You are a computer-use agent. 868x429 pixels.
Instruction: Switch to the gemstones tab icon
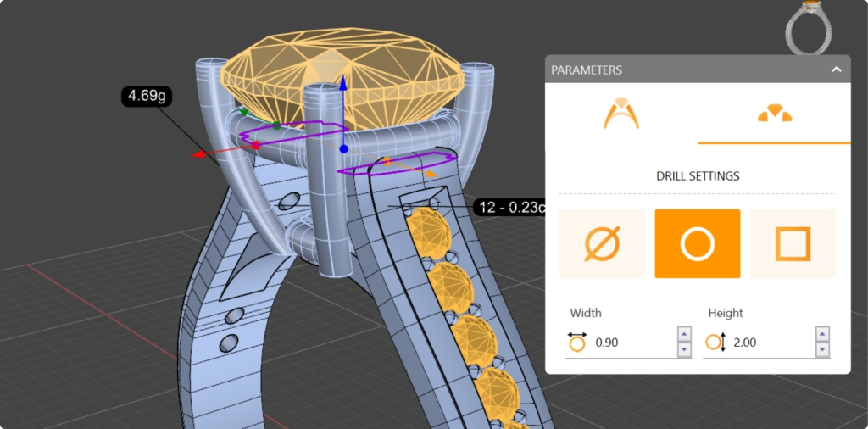(x=774, y=114)
